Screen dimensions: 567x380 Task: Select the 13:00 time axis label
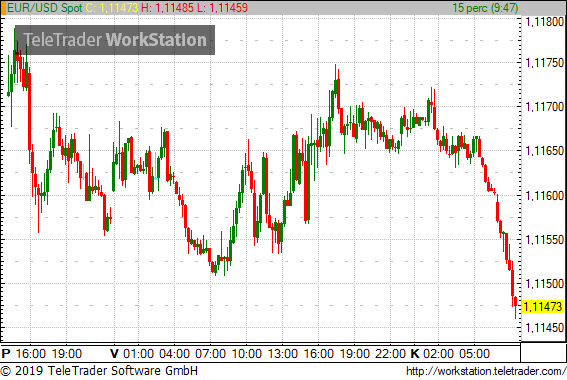(282, 353)
